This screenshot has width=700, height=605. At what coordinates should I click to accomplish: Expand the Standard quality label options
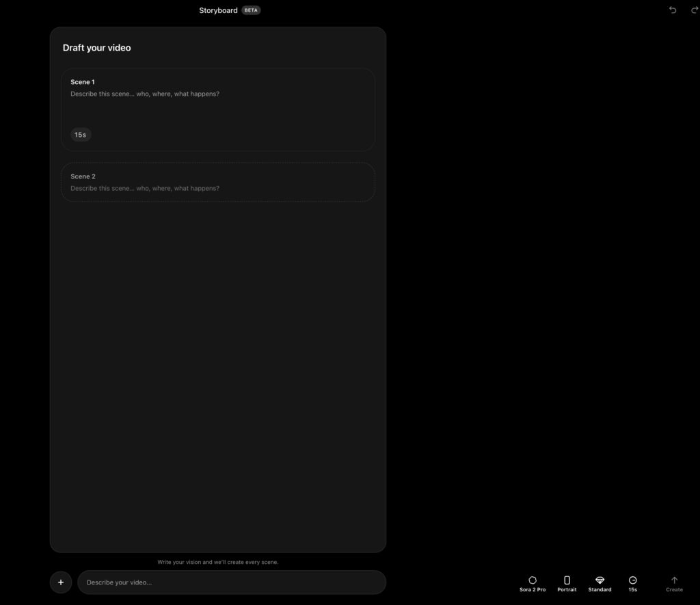(x=600, y=590)
